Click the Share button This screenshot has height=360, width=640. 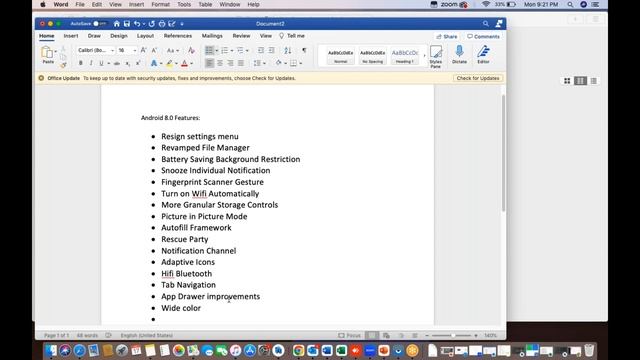pyautogui.click(x=447, y=36)
